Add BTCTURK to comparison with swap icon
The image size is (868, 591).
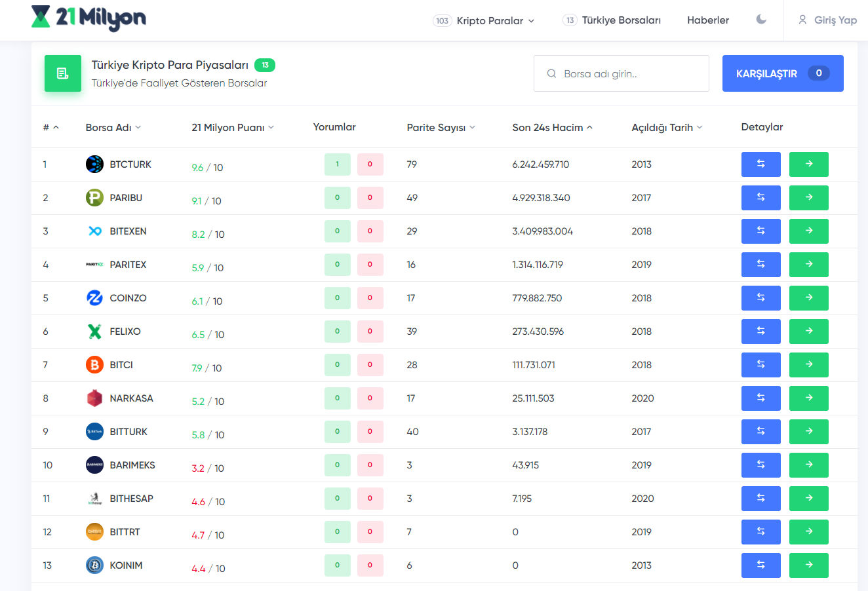[x=760, y=164]
